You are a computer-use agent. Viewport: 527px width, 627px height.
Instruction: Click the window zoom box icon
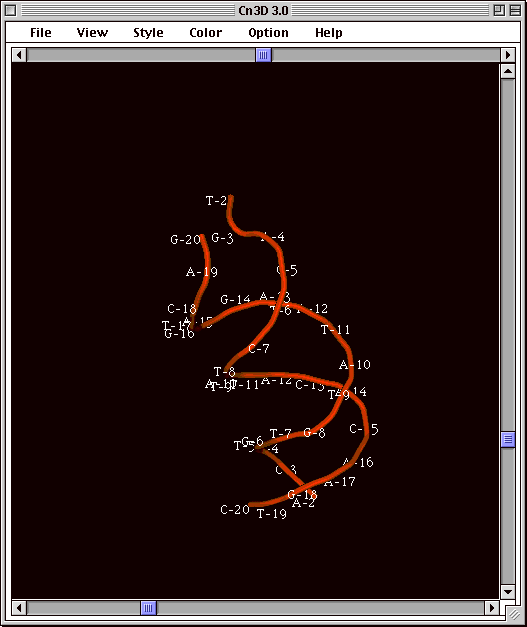[499, 10]
